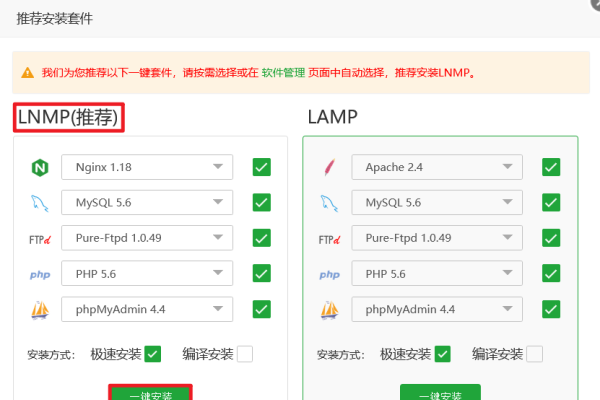
Task: Open the Apache 2.4 version dropdown
Action: (437, 167)
